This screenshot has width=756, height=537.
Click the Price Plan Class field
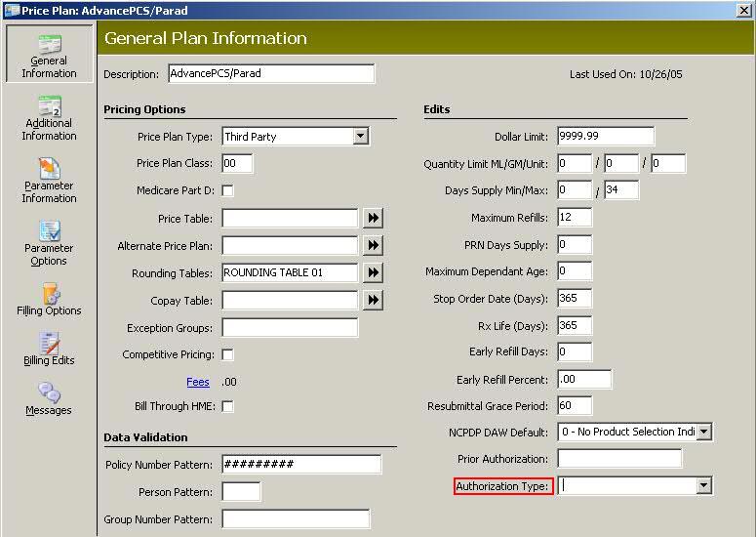click(237, 164)
